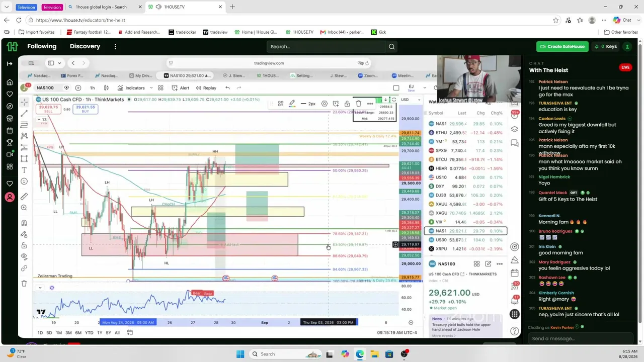Image resolution: width=644 pixels, height=362 pixels.
Task: Select the 5D date range
Action: point(49,332)
